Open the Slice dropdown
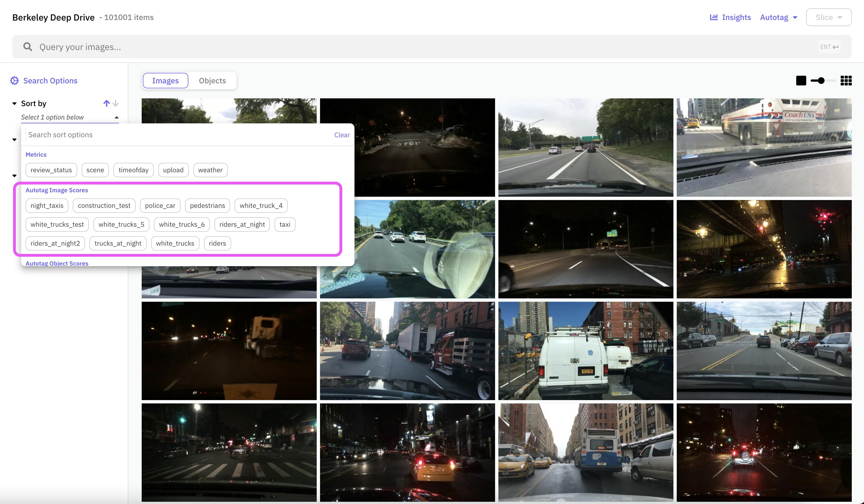This screenshot has height=504, width=864. [x=828, y=17]
